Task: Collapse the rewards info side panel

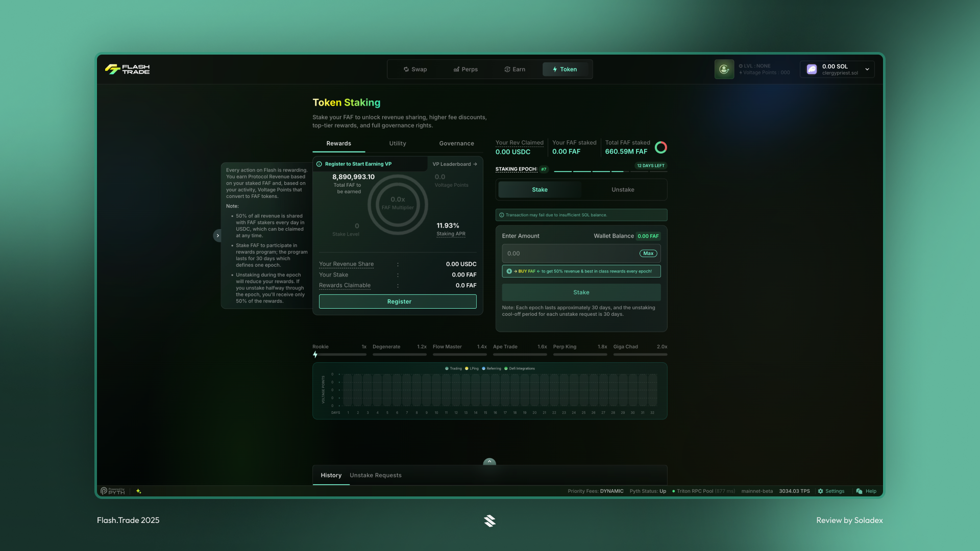Action: click(217, 235)
